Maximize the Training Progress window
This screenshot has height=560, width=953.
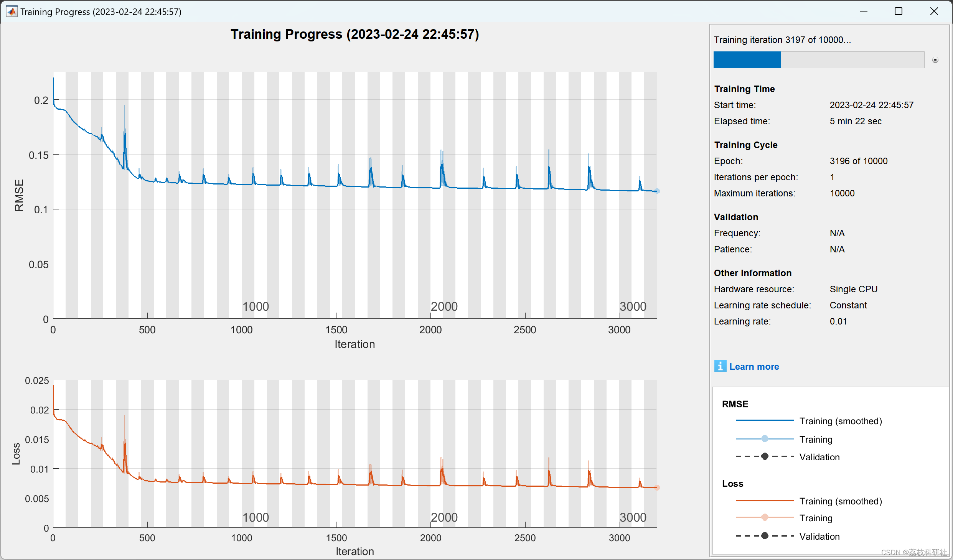pyautogui.click(x=899, y=12)
